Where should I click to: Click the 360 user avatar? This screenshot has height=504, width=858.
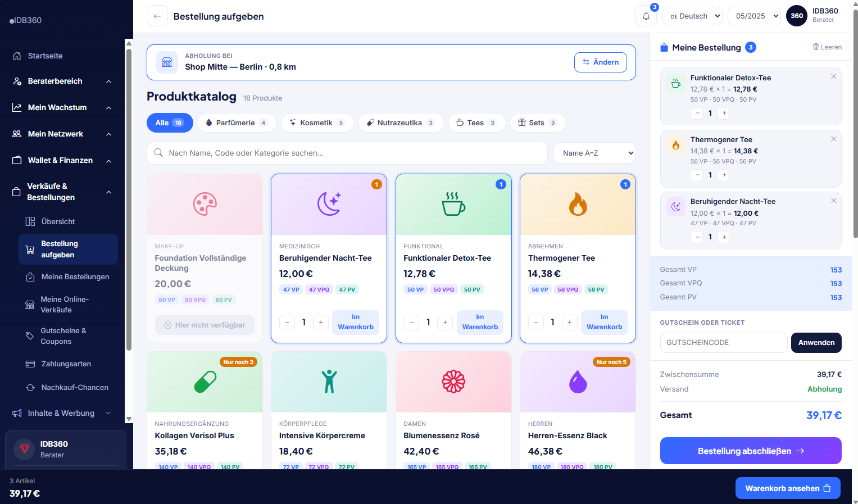coord(797,16)
